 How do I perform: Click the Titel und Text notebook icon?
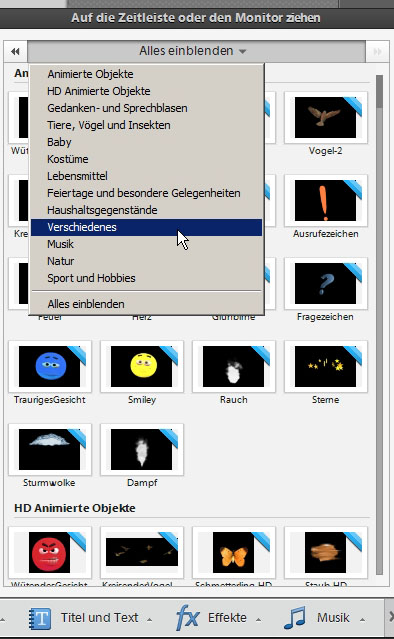[x=40, y=619]
